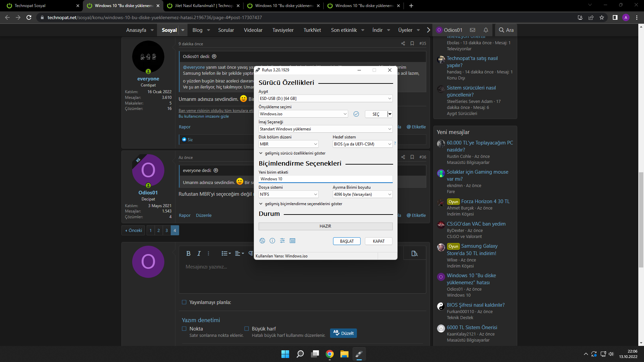The image size is (644, 362).
Task: Open Rufus language globe icon
Action: 262,241
